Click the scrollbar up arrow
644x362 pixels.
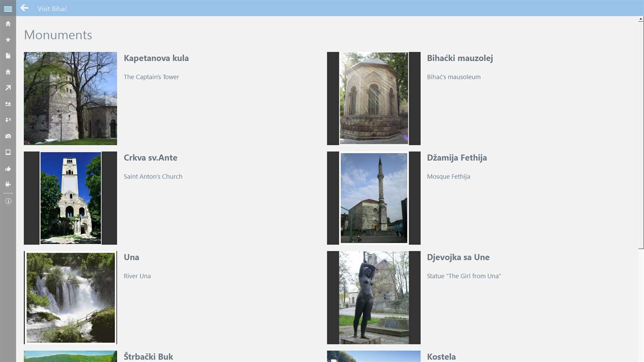[641, 19]
